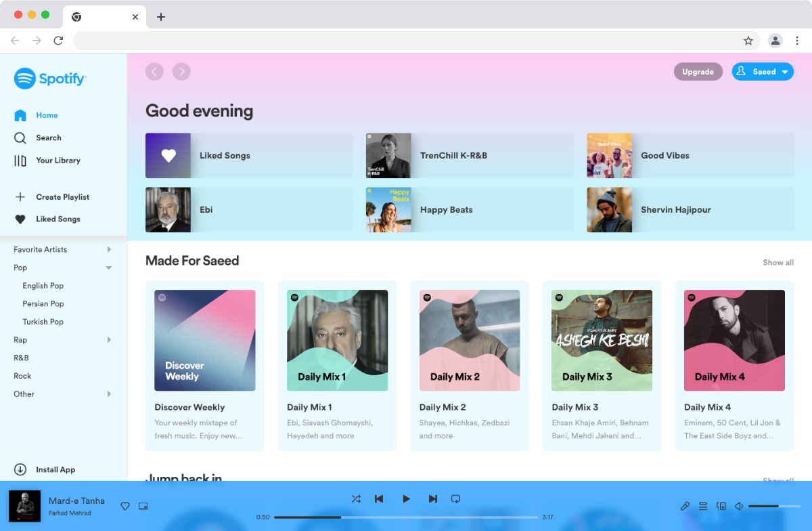The image size is (812, 531).
Task: Seek on the song progress bar
Action: pyautogui.click(x=406, y=517)
